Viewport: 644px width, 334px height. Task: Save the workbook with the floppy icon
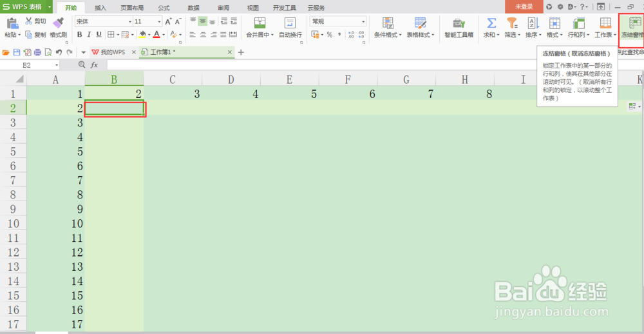17,52
